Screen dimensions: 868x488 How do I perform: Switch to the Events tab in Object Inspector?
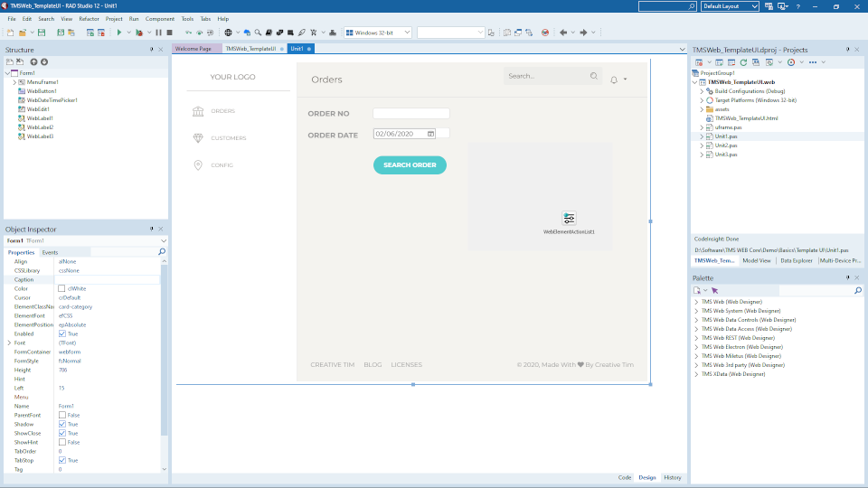tap(50, 252)
